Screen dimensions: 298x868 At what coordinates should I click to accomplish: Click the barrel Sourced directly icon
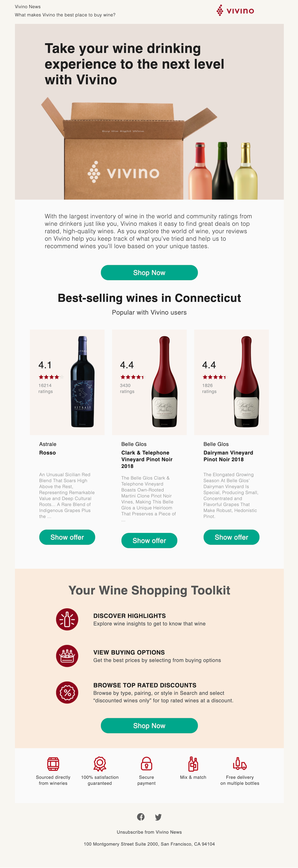tap(53, 764)
